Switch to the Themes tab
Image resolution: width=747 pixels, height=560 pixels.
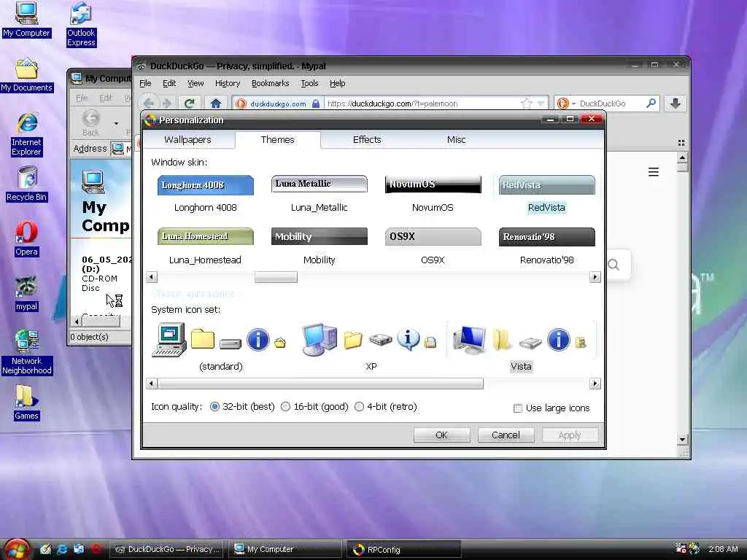tap(277, 139)
